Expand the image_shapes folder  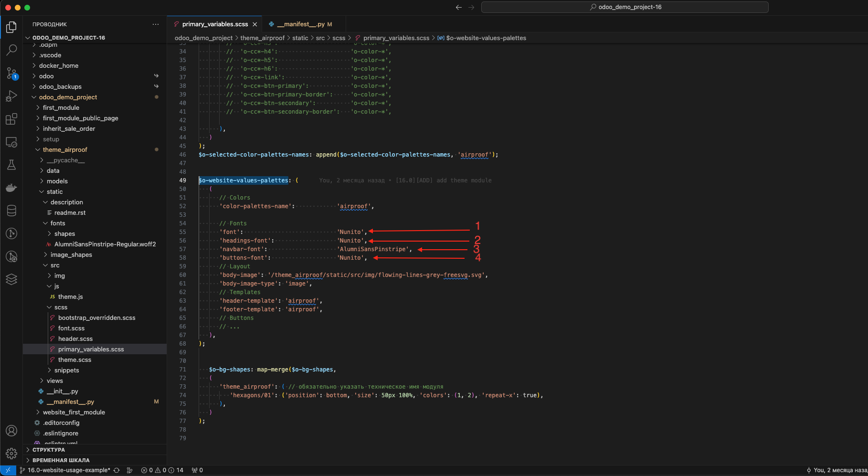click(95, 255)
